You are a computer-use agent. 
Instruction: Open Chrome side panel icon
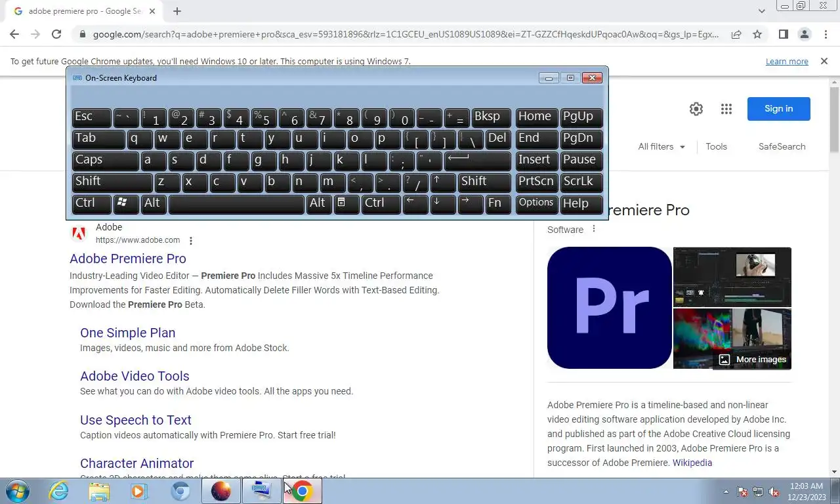783,34
